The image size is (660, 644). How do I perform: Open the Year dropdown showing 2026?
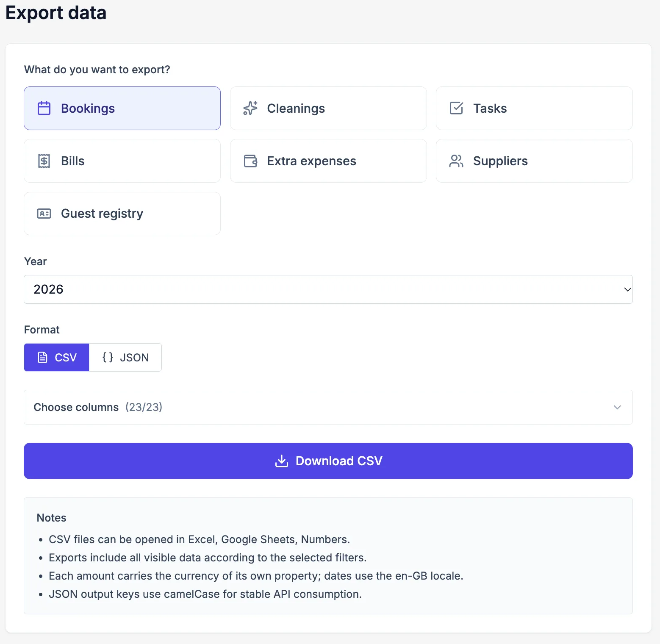pos(328,289)
